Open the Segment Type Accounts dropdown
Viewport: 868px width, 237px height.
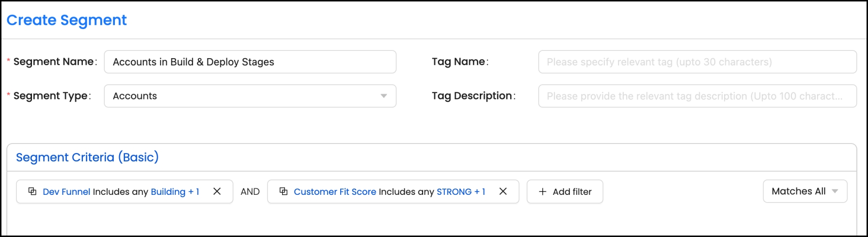click(x=250, y=96)
